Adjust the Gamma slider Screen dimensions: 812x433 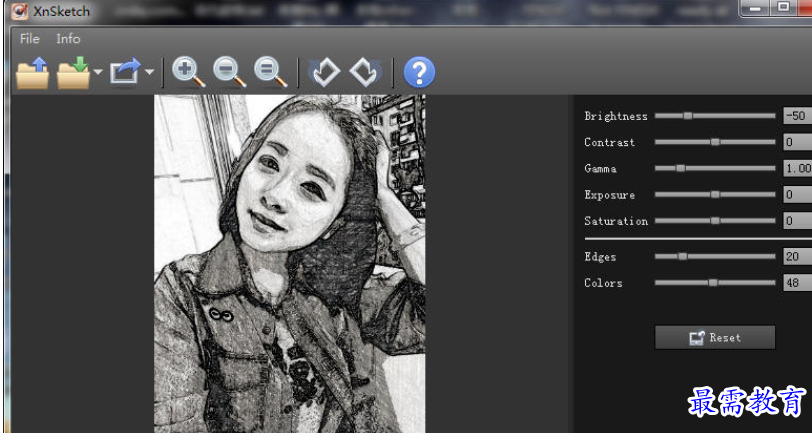[x=715, y=168]
